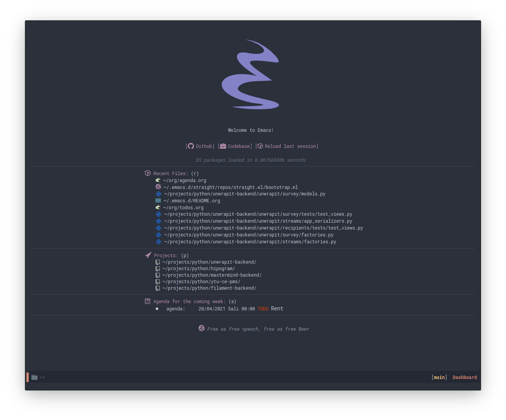Viewport: 506px width, 420px height.
Task: Click the history icon beside Reload last session
Action: point(260,146)
